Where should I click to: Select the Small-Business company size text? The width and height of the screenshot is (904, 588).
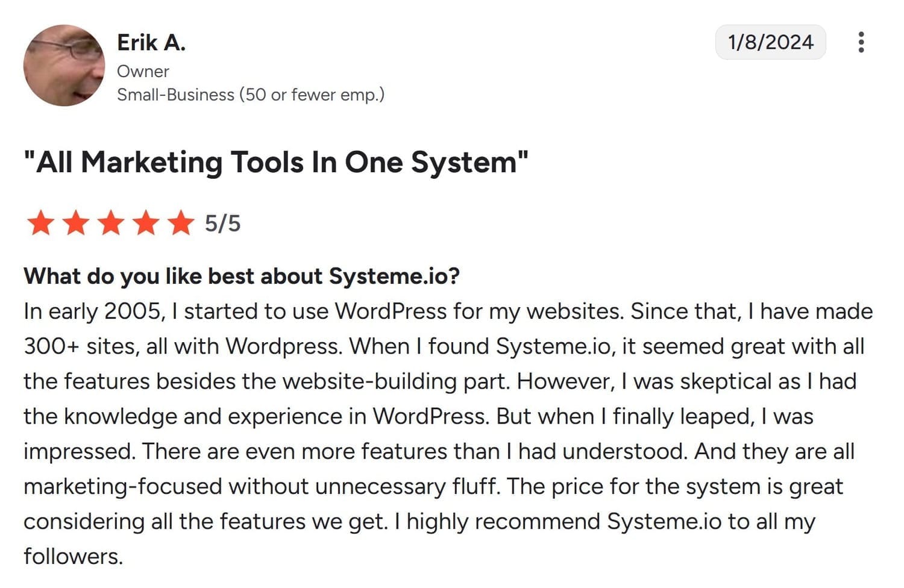pos(251,94)
